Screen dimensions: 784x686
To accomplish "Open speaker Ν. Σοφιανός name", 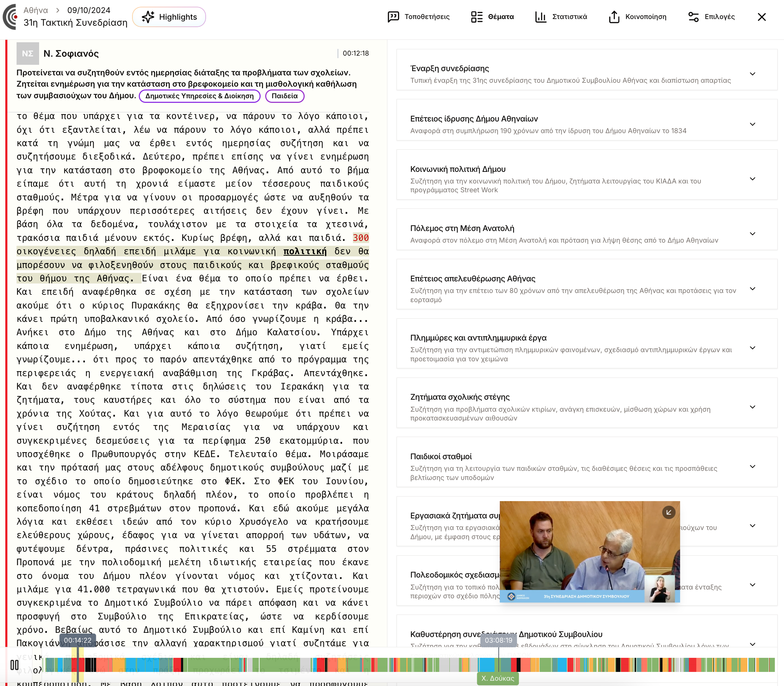I will point(71,54).
